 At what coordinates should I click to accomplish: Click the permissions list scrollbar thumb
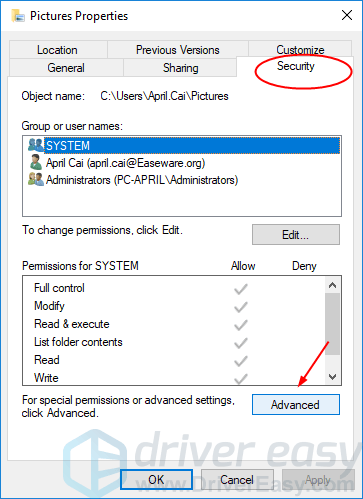(332, 324)
